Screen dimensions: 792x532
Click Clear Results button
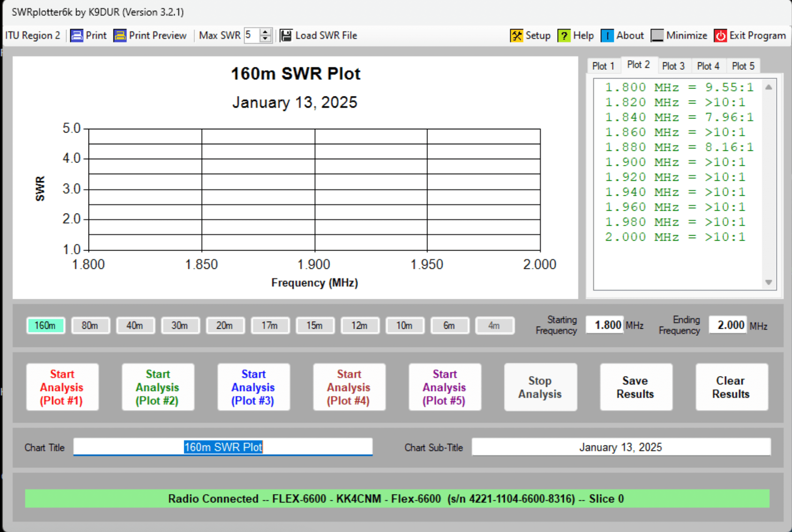[732, 387]
